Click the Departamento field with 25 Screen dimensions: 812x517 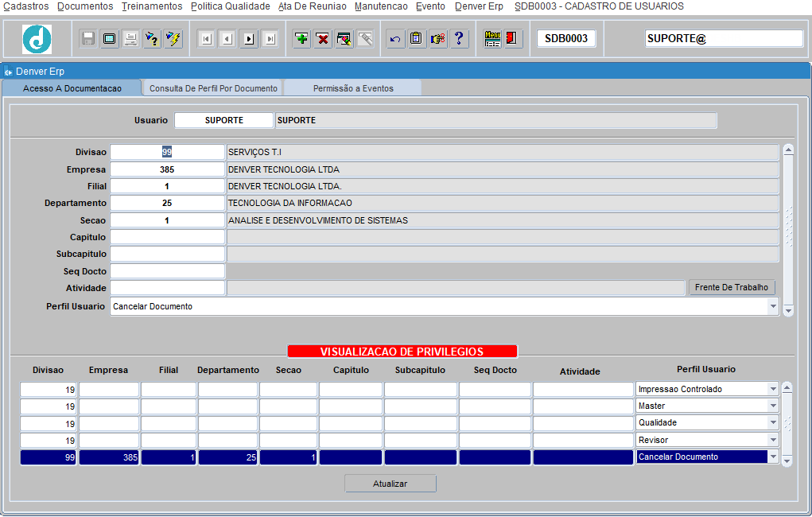(x=167, y=203)
